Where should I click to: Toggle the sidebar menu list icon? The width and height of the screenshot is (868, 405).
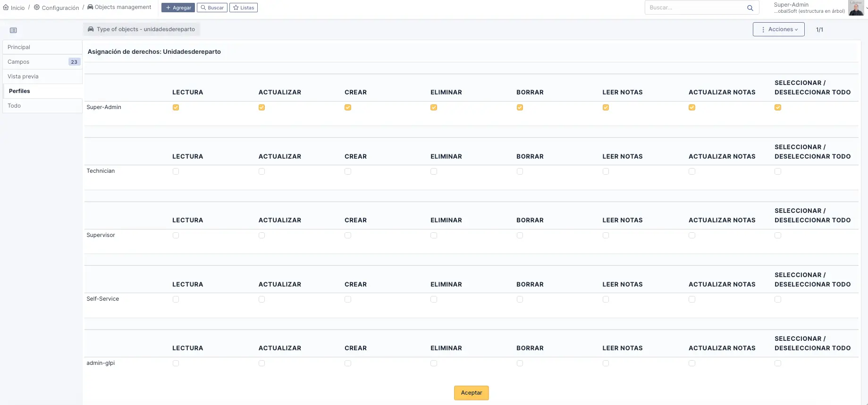13,30
